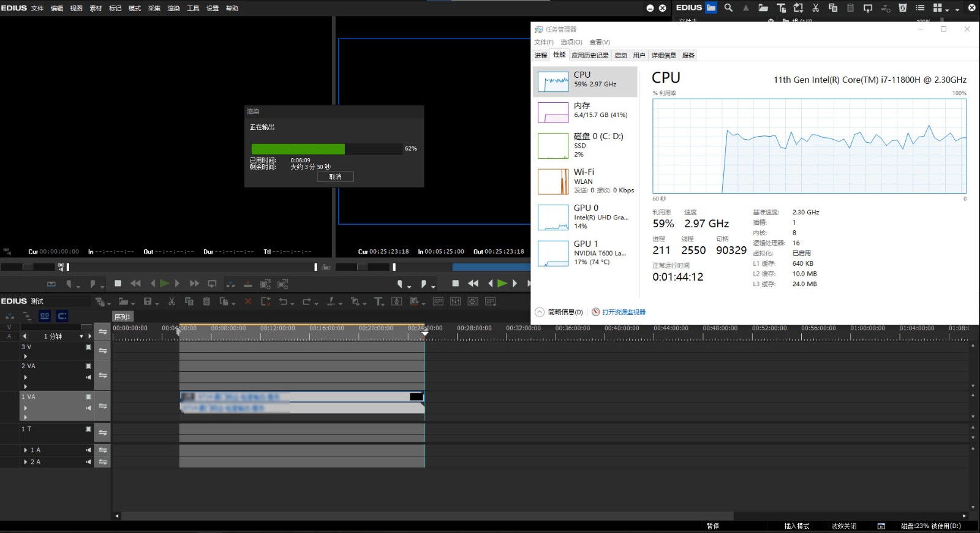The width and height of the screenshot is (980, 533).
Task: Click the search magnifier in bin toolbar
Action: [728, 8]
